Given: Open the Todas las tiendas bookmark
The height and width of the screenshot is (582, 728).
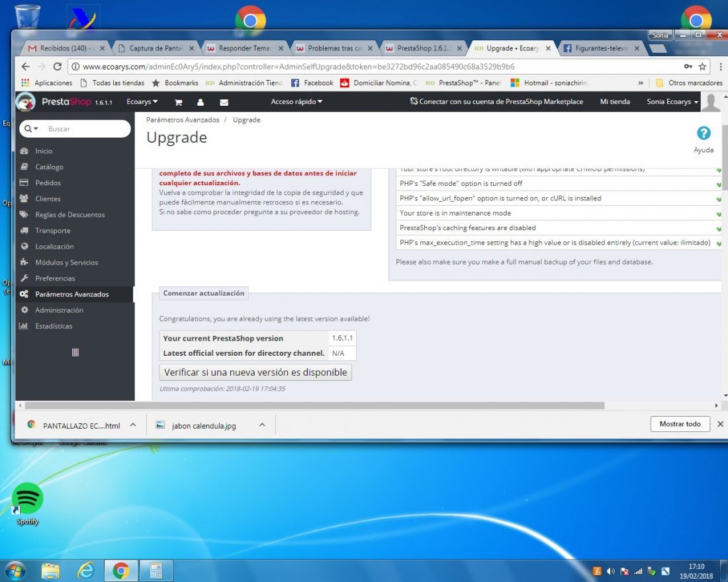Looking at the screenshot, I should 113,83.
